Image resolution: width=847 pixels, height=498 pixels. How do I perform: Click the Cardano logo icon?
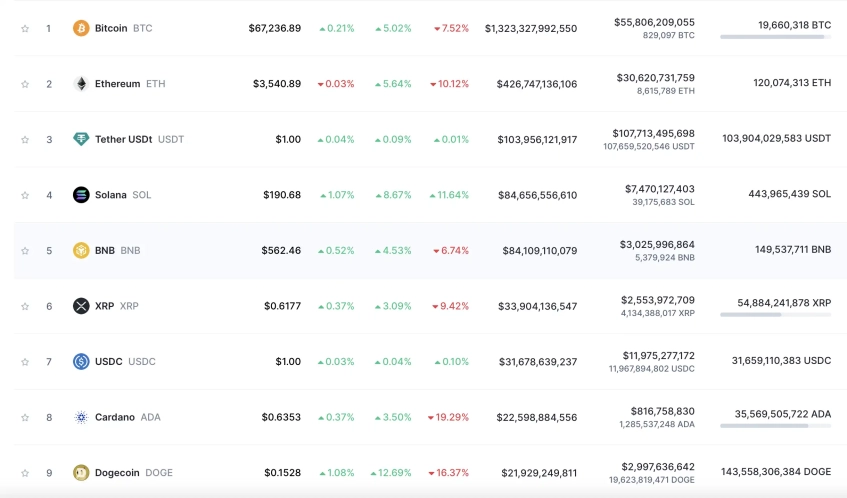[81, 417]
